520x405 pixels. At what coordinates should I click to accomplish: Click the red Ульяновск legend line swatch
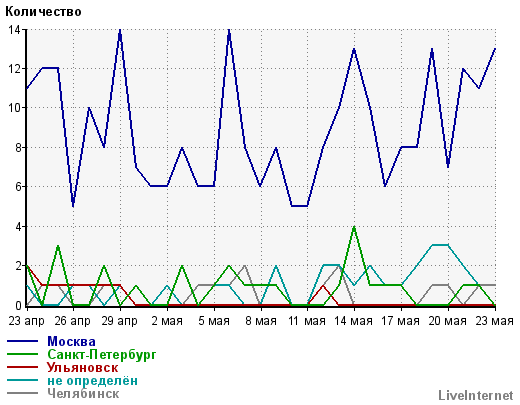pyautogui.click(x=22, y=367)
